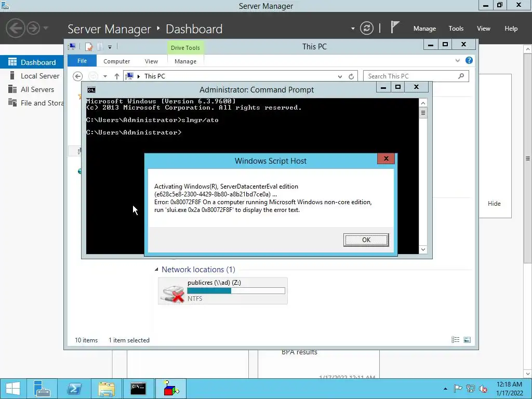
Task: Select All Servers in the sidebar
Action: click(32, 89)
